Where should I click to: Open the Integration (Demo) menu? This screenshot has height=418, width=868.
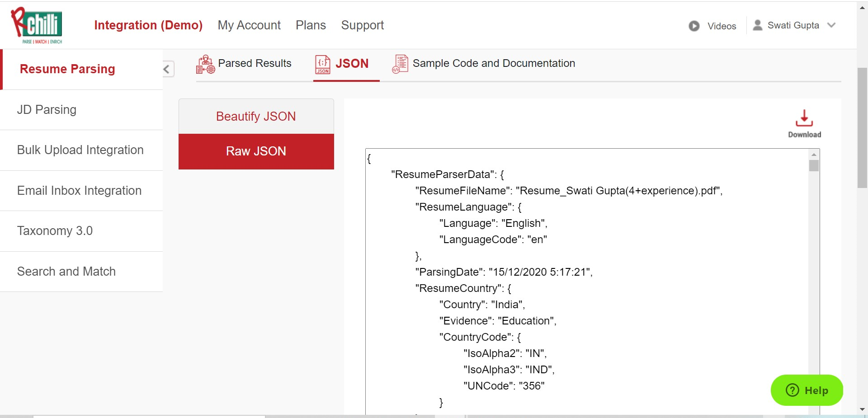pyautogui.click(x=148, y=25)
